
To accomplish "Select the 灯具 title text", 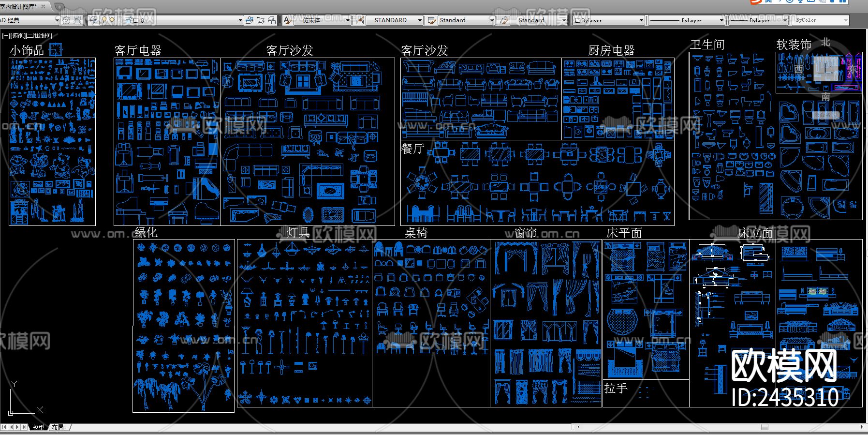I will (297, 232).
